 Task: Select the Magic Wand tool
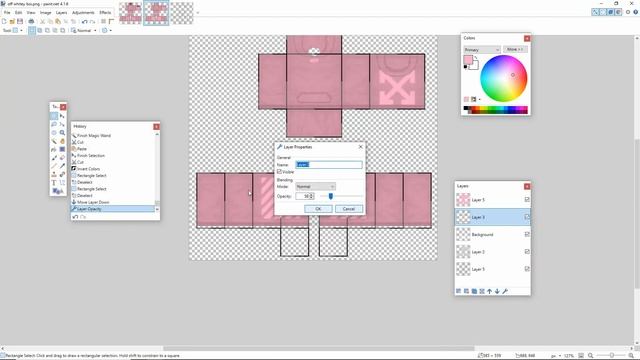click(x=54, y=141)
